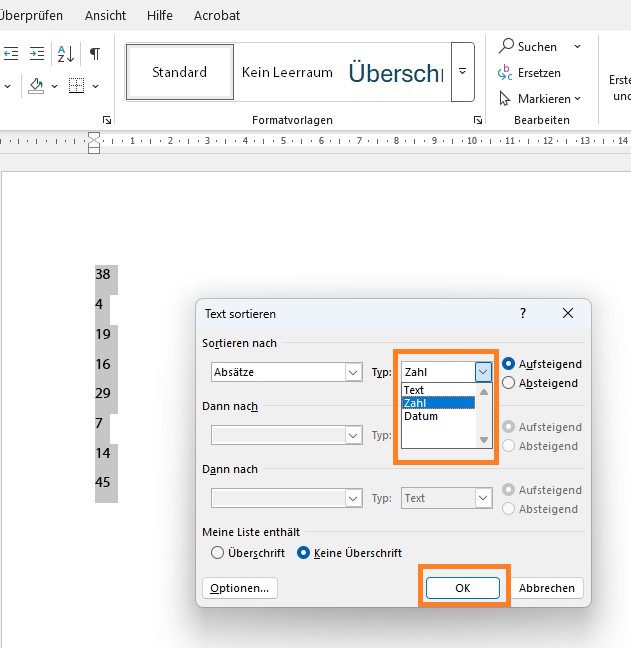Open the Ansicht ribbon tab

(x=105, y=16)
